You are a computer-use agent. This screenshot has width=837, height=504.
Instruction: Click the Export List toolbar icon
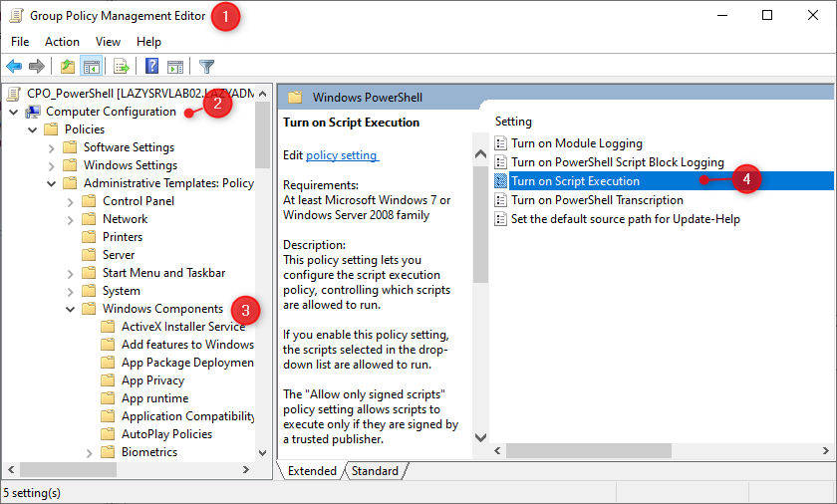click(122, 67)
